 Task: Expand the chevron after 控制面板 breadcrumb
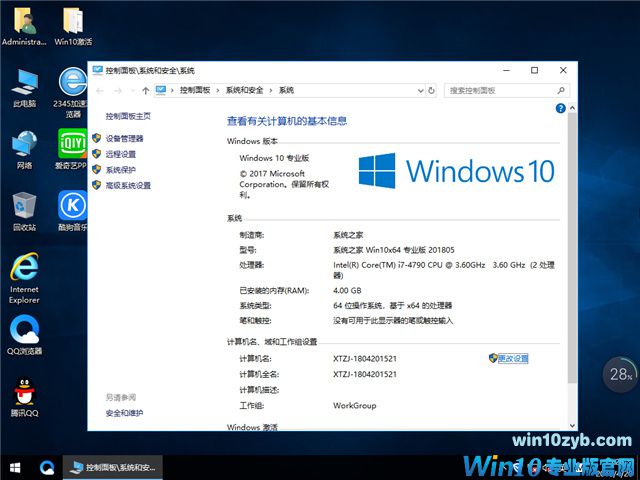(218, 90)
